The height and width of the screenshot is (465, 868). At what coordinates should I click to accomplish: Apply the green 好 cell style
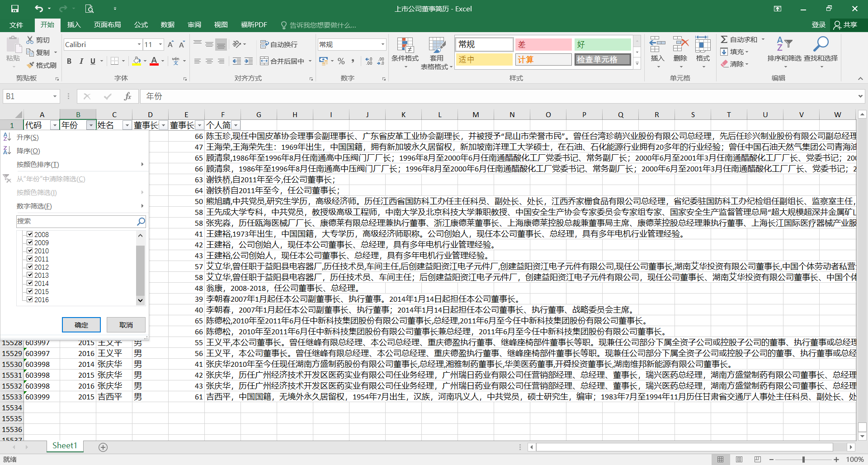603,44
